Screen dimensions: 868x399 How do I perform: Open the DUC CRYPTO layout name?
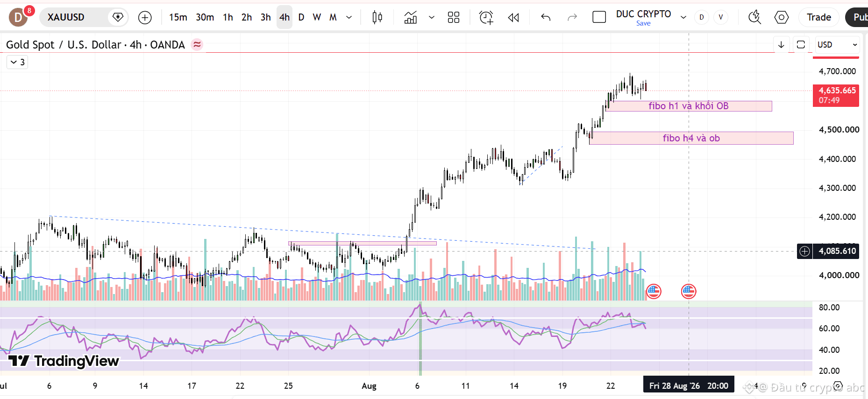644,14
